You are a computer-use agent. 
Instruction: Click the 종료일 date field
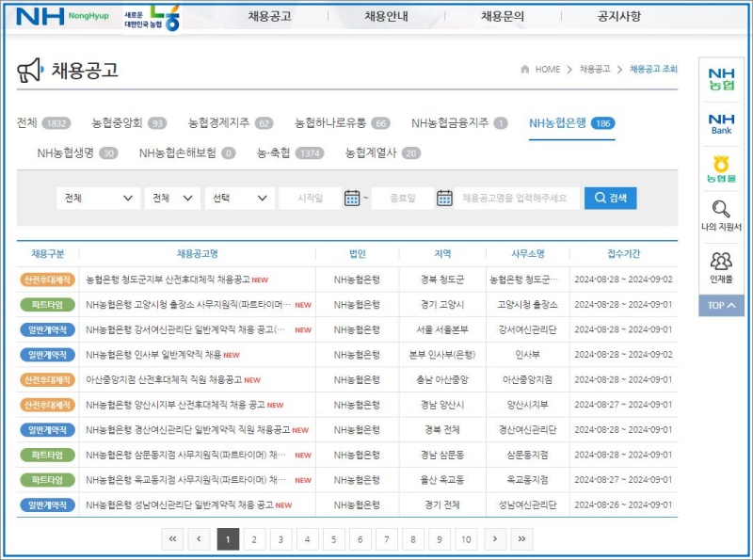pyautogui.click(x=403, y=198)
